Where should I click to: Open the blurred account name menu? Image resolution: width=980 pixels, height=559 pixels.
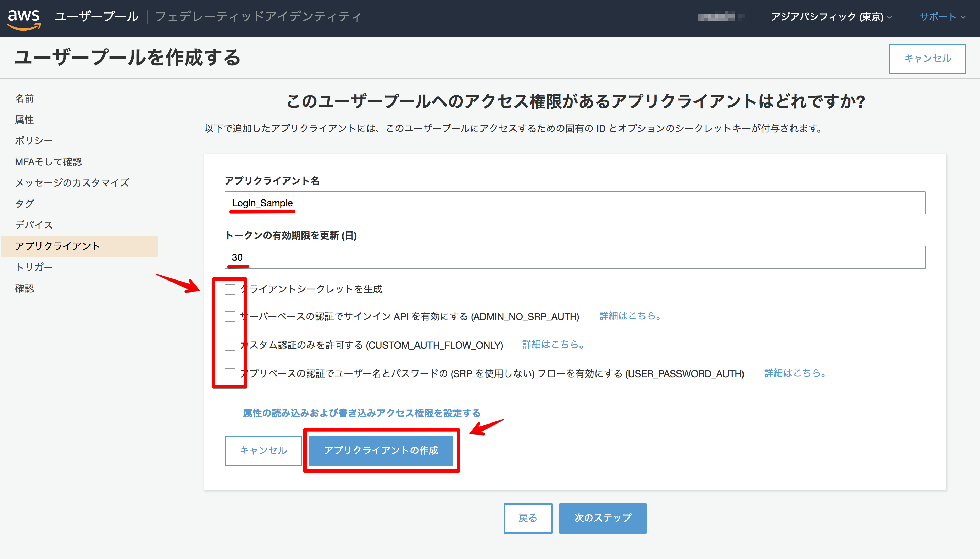point(720,16)
